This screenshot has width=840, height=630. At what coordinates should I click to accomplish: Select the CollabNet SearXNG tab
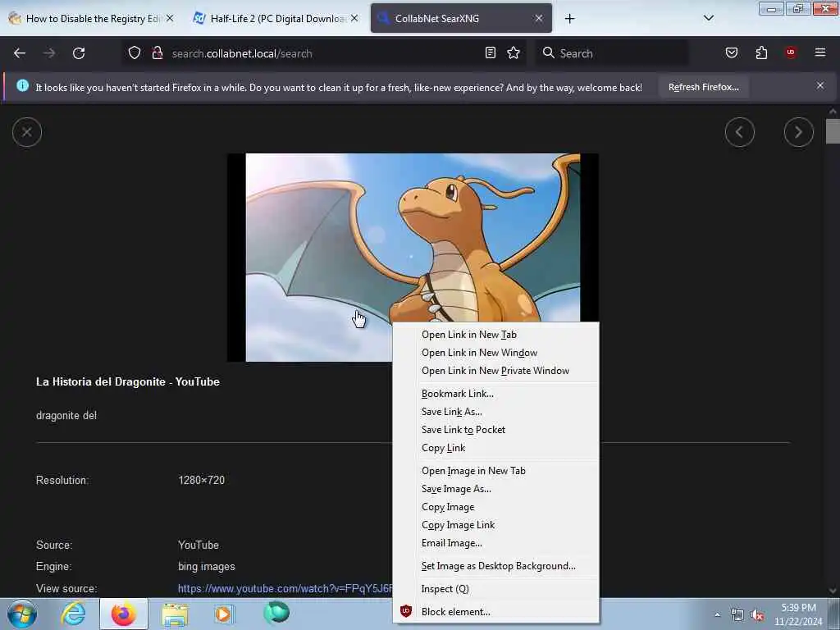coord(461,18)
